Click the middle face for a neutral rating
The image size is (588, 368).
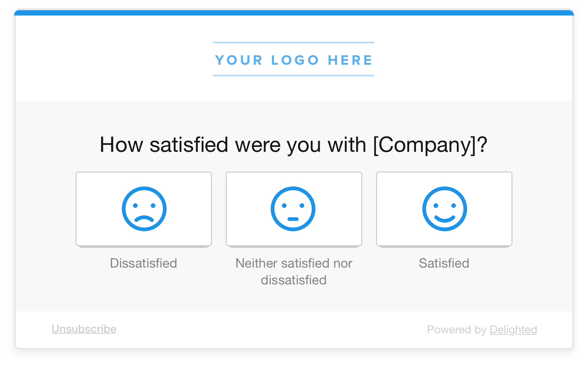pyautogui.click(x=294, y=209)
